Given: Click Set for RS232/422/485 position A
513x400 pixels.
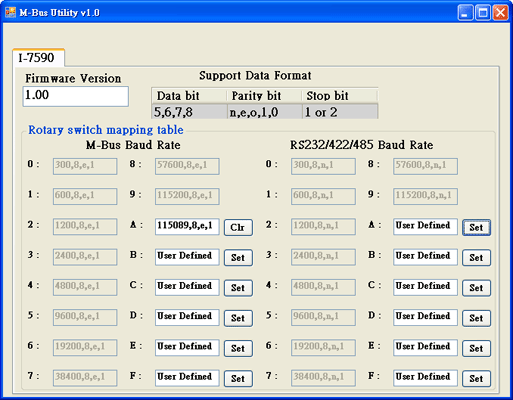Looking at the screenshot, I should [x=476, y=227].
